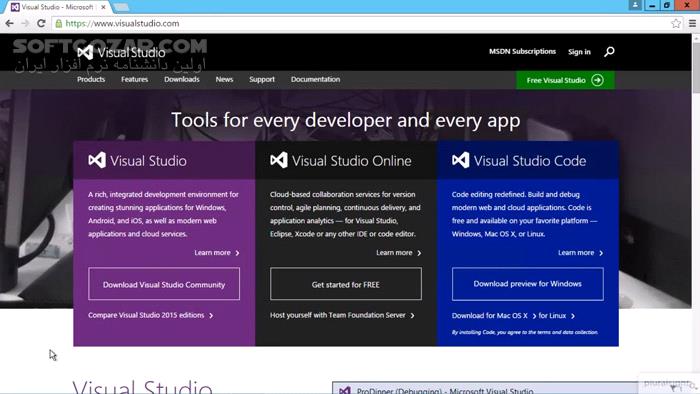The height and width of the screenshot is (394, 700).
Task: Click the Free Visual Studio button
Action: tap(565, 80)
